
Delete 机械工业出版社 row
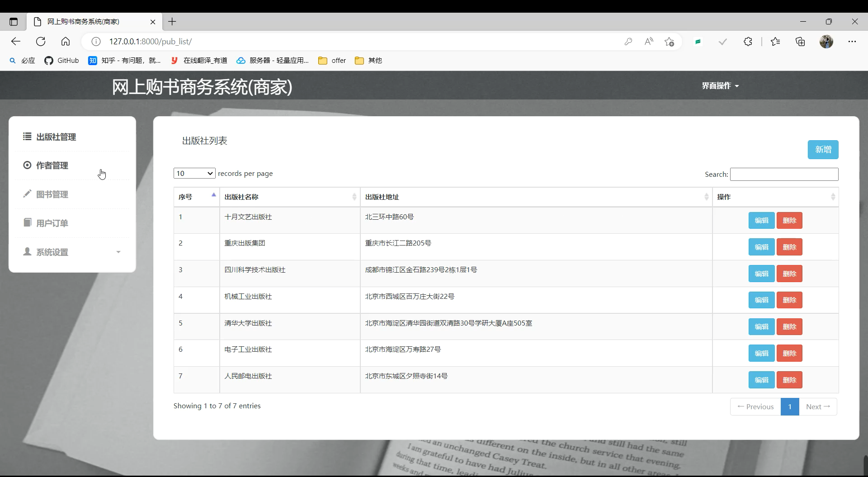click(789, 300)
